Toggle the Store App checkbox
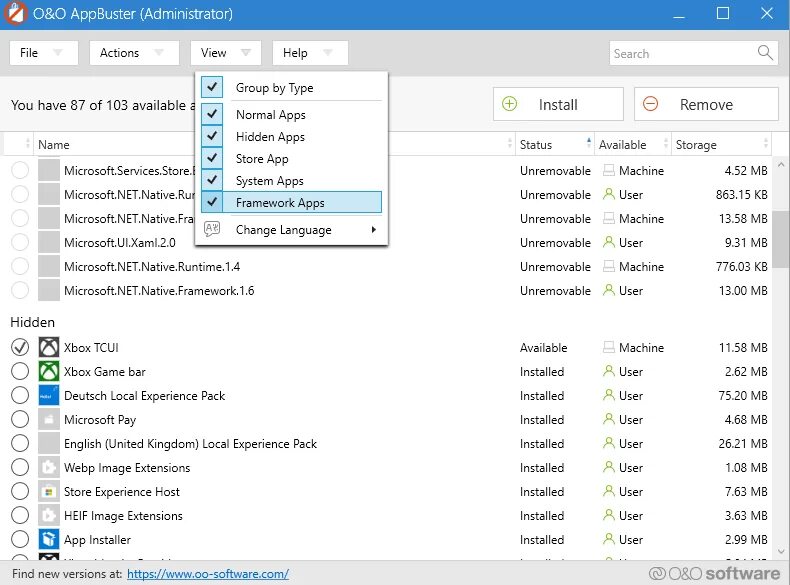Image resolution: width=790 pixels, height=585 pixels. (212, 159)
